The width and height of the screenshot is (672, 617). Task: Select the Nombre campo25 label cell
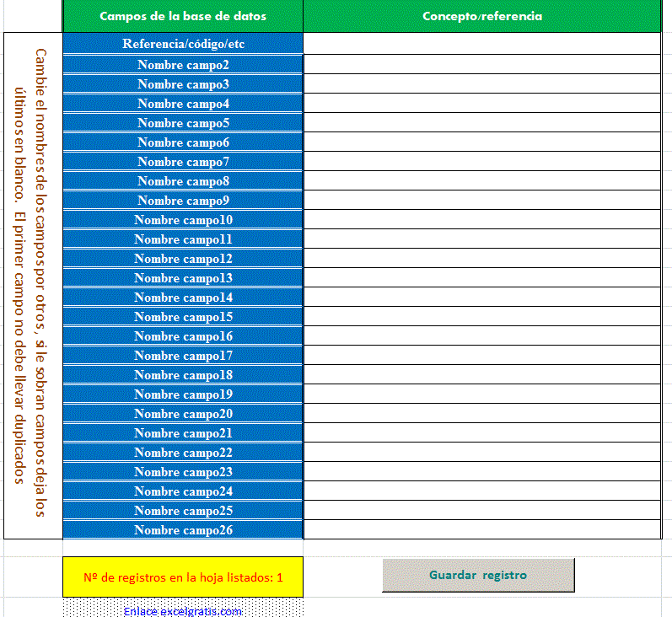pyautogui.click(x=183, y=510)
